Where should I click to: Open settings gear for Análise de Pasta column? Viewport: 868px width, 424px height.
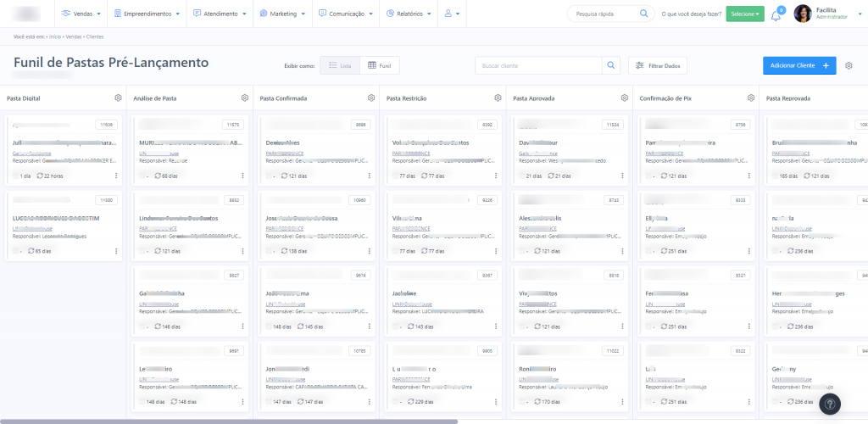click(245, 98)
